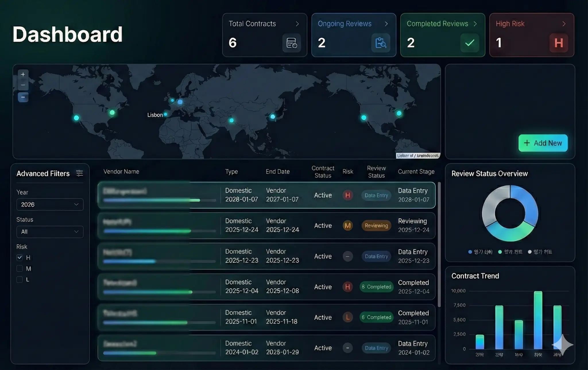588x370 pixels.
Task: Click progress bar in 2028-01-07 row
Action: (159, 200)
